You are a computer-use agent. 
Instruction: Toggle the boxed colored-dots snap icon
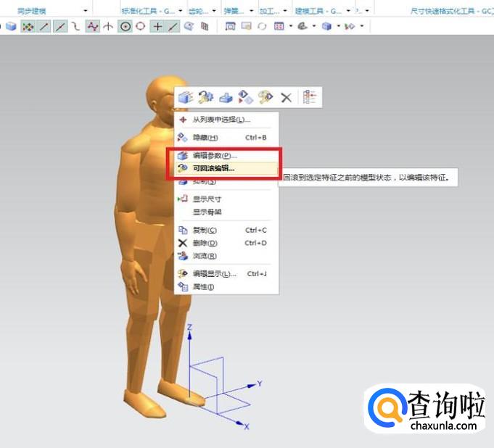(28, 26)
